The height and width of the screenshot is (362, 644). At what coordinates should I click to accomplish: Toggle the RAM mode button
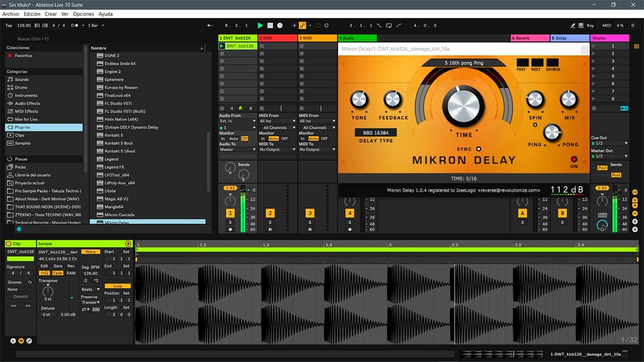coord(71,273)
